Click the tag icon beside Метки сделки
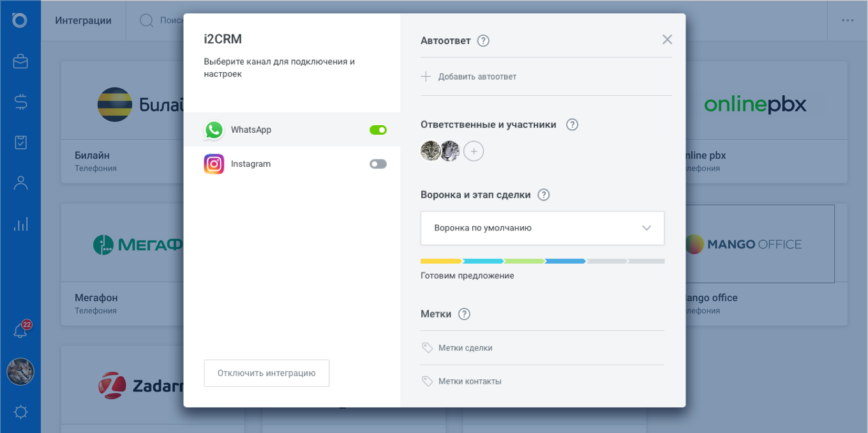The width and height of the screenshot is (868, 433). 428,348
